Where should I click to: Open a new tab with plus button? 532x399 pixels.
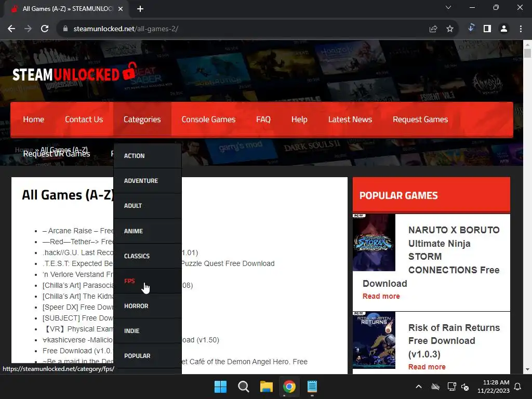pos(140,9)
